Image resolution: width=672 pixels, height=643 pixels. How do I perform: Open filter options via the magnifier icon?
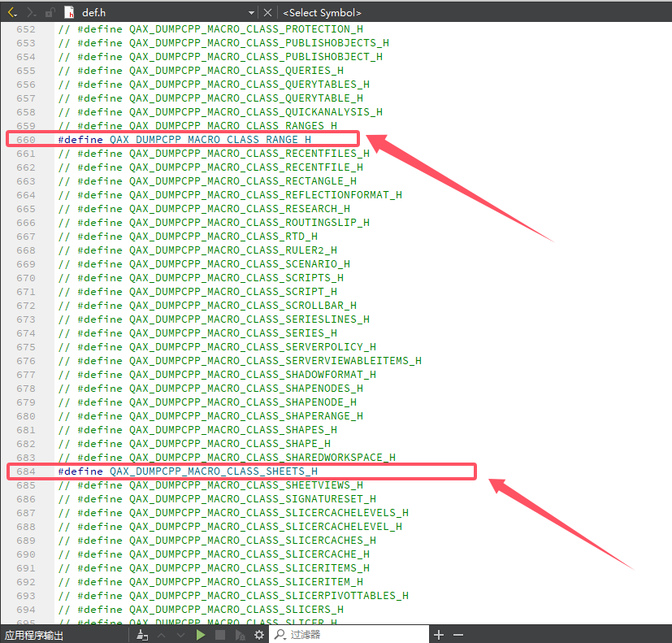point(280,634)
